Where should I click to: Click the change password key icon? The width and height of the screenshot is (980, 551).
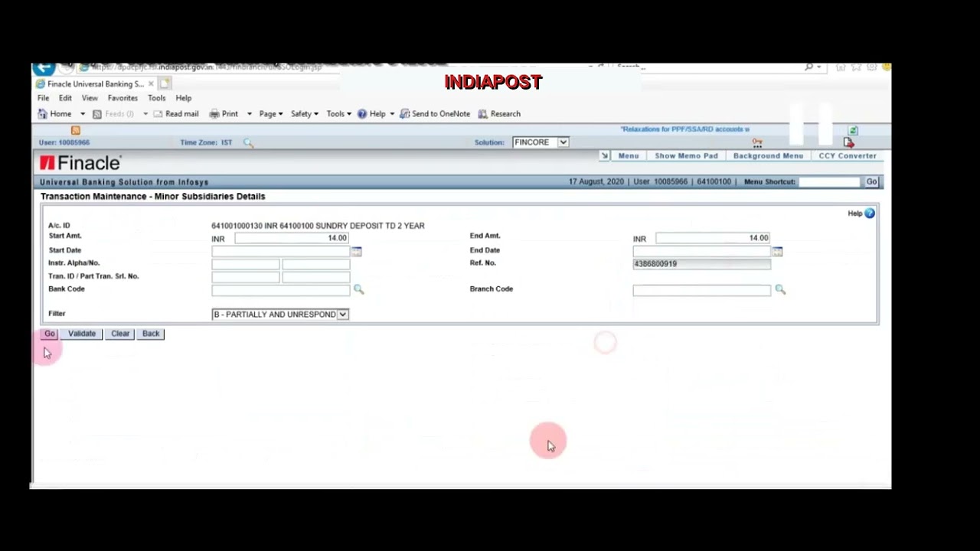[757, 142]
